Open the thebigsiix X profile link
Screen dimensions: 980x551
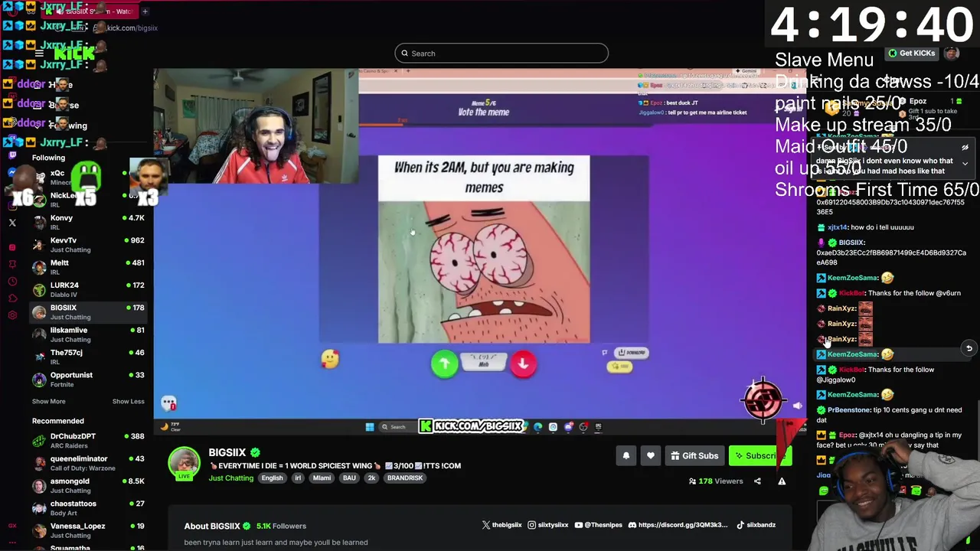click(501, 525)
